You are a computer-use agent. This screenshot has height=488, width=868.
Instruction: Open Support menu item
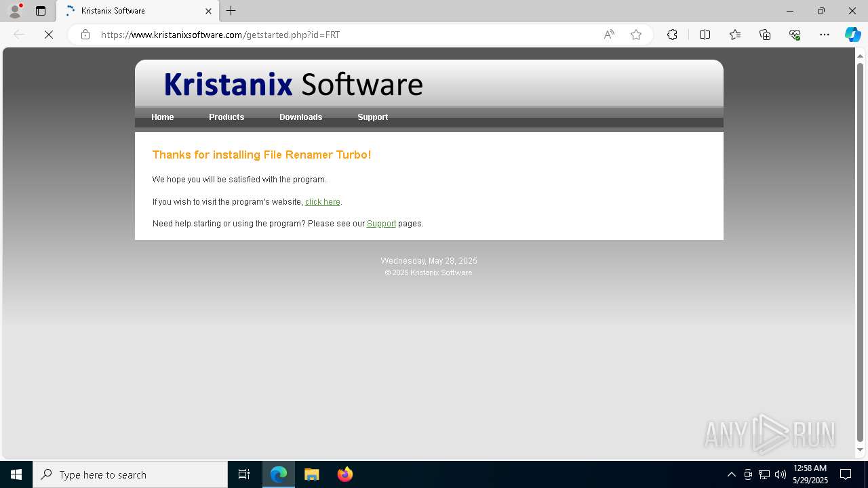point(372,117)
